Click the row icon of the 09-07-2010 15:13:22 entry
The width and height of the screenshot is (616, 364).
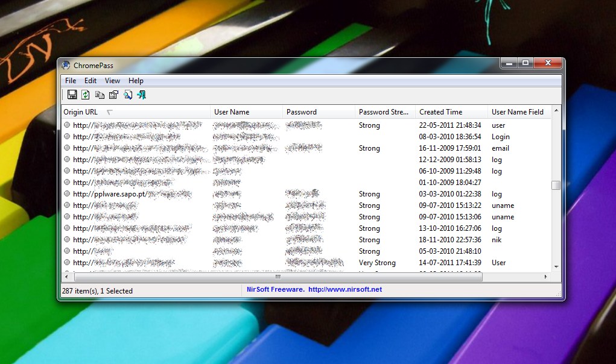pyautogui.click(x=67, y=205)
